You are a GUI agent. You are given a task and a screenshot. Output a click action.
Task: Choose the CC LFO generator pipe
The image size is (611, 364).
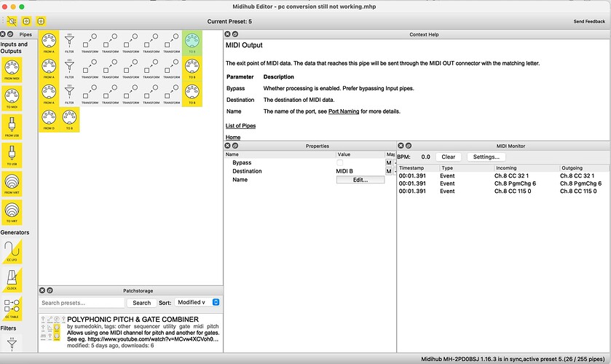pyautogui.click(x=12, y=252)
